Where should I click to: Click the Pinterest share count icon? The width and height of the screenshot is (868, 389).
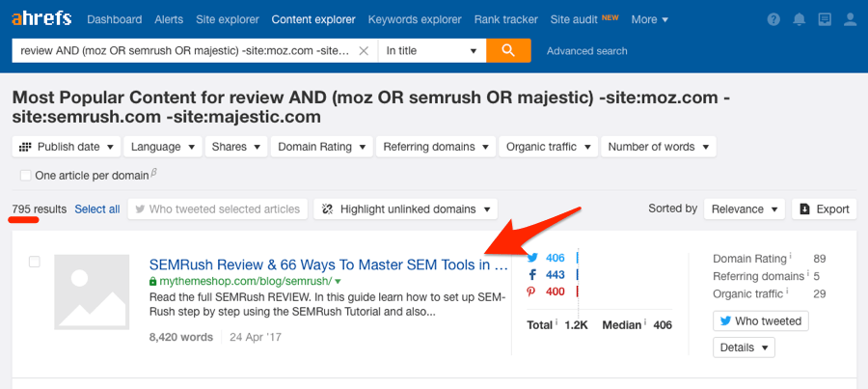click(x=532, y=292)
